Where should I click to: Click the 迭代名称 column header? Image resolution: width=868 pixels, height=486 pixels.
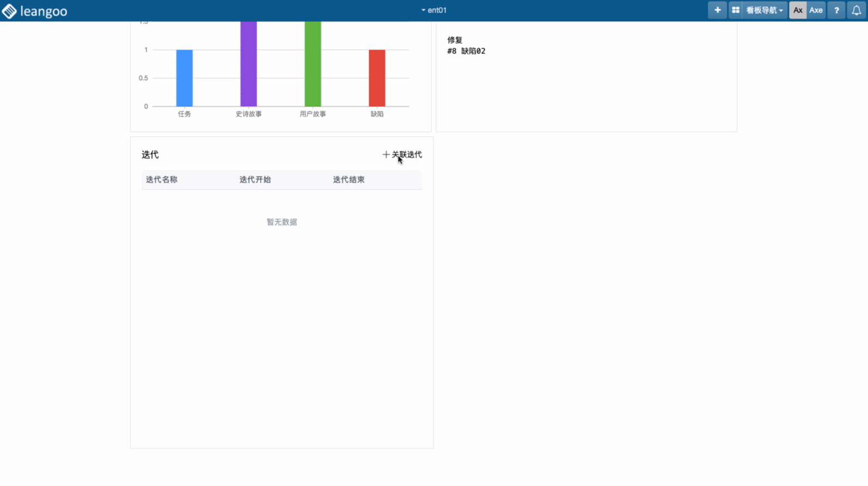point(161,180)
